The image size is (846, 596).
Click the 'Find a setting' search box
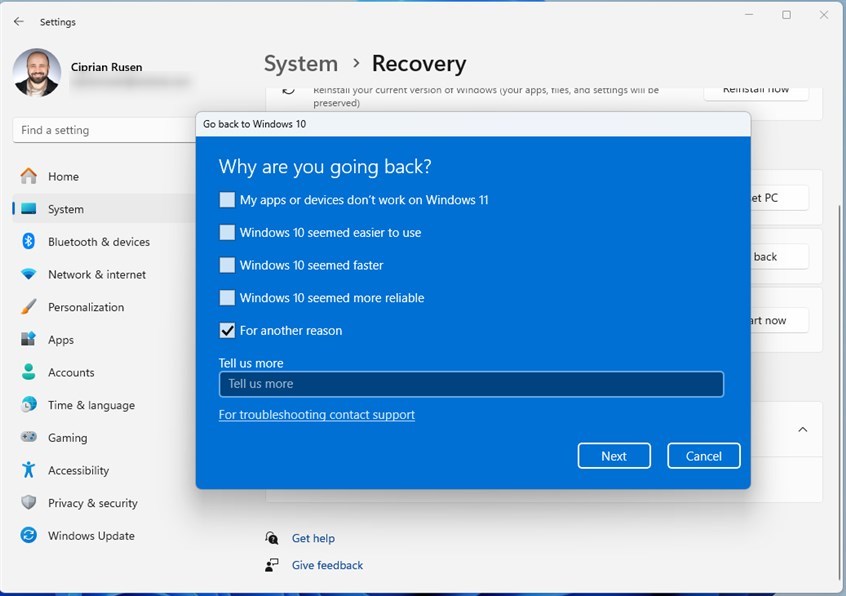104,130
